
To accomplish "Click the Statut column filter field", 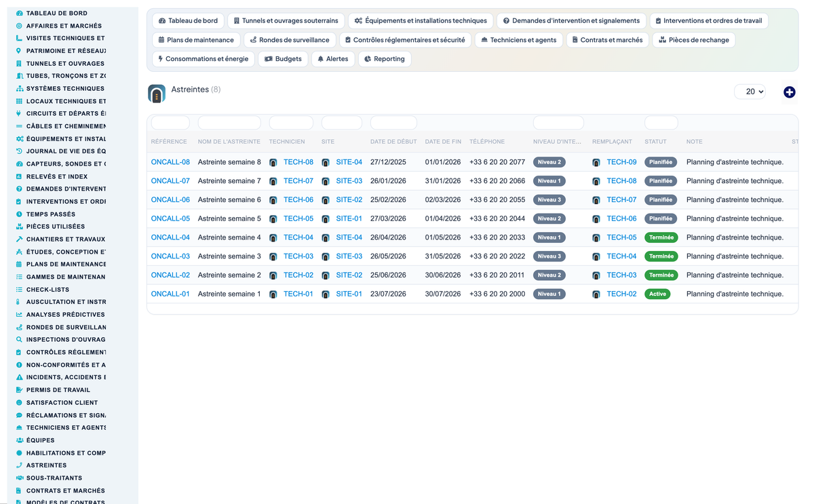I will tap(661, 123).
